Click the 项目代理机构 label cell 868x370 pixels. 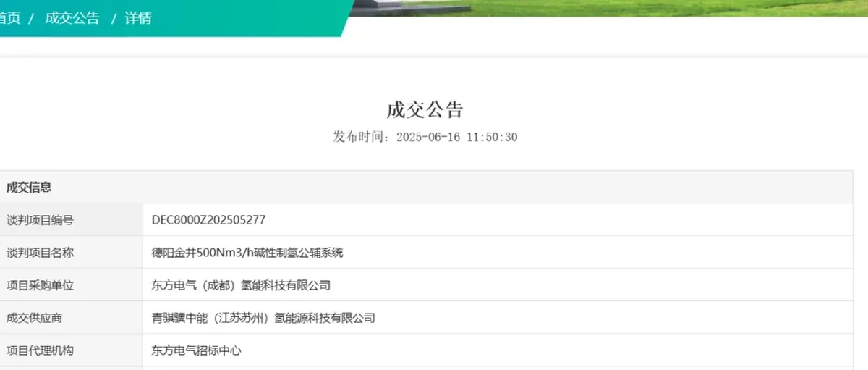(x=71, y=350)
